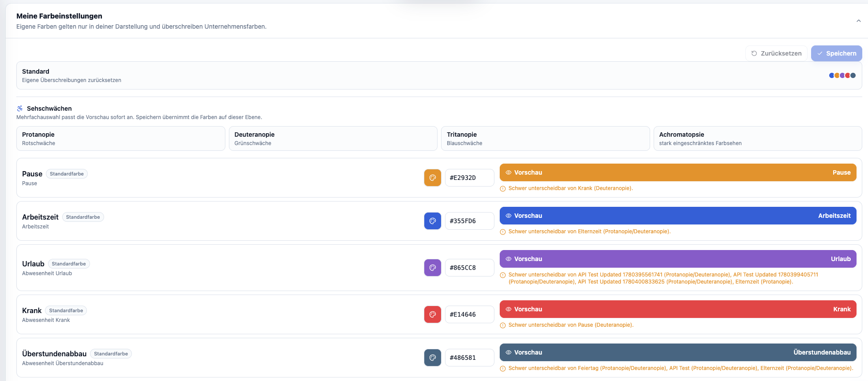Click the warning mentioning Feiertag and API Test
This screenshot has width=868, height=381.
click(x=681, y=368)
